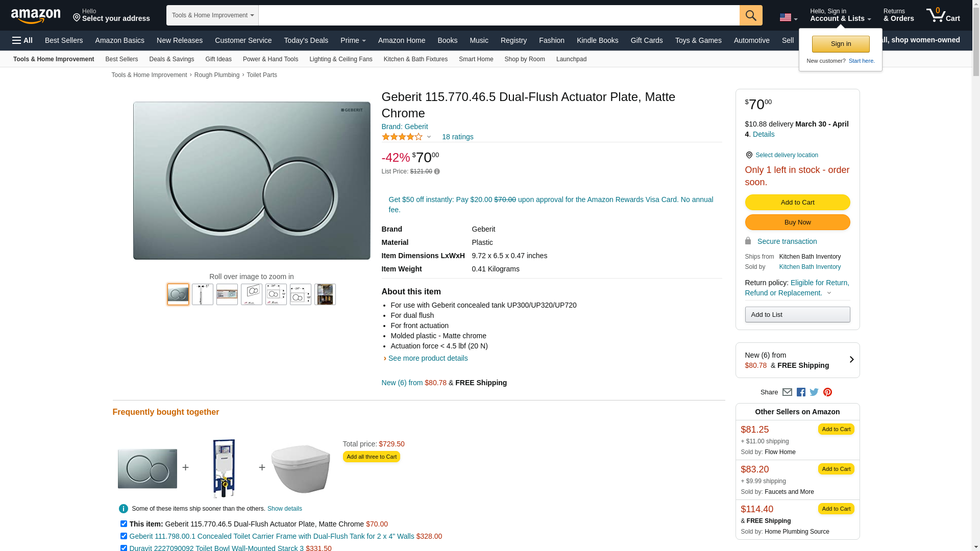Share product on Twitter
This screenshot has width=980, height=551.
click(x=814, y=392)
